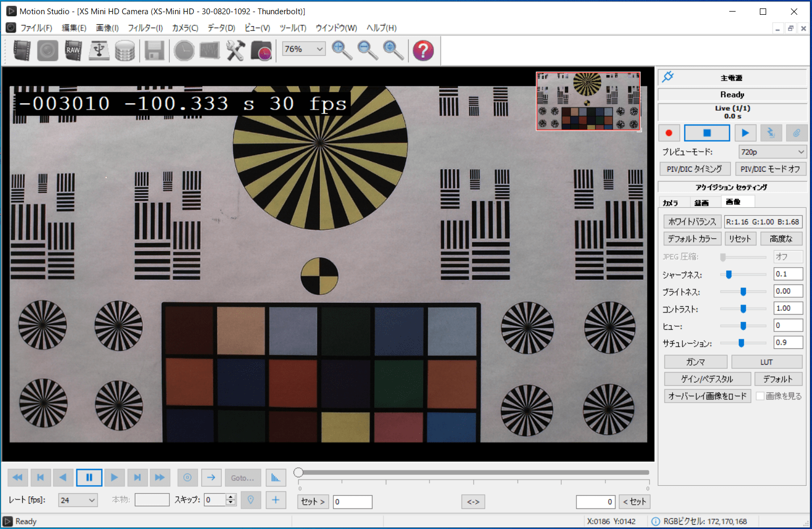Open help with the question mark icon
The height and width of the screenshot is (529, 812).
pos(423,51)
